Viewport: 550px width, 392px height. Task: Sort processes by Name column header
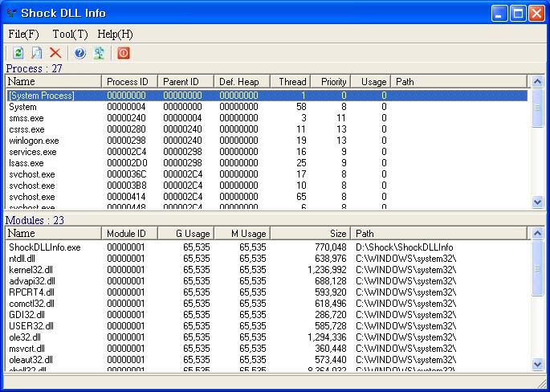[x=54, y=81]
